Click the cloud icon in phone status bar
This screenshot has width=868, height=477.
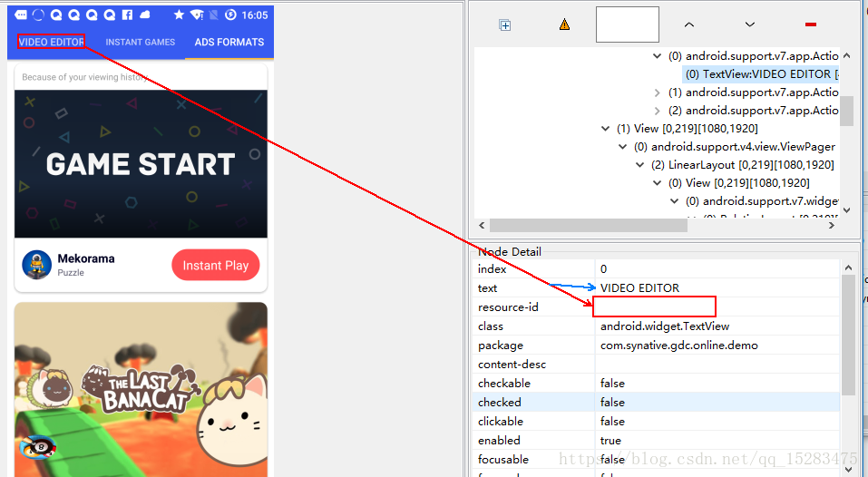click(145, 15)
